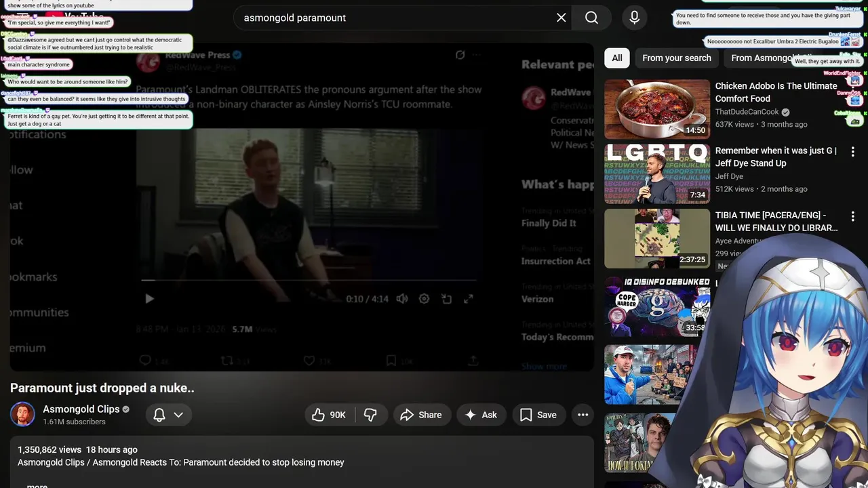868x488 pixels.
Task: Open the TIBIA TIME stream thumbnail
Action: (657, 239)
